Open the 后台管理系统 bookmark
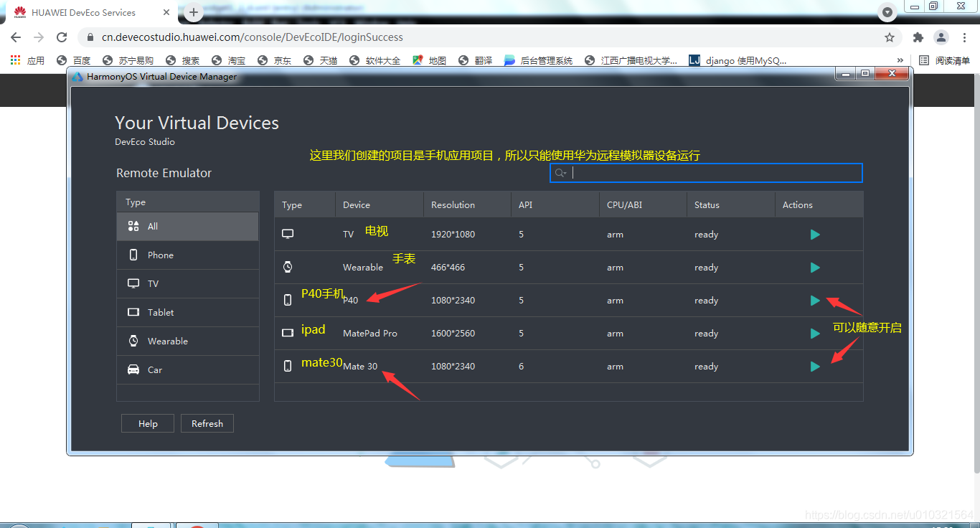The width and height of the screenshot is (980, 528). (x=538, y=61)
